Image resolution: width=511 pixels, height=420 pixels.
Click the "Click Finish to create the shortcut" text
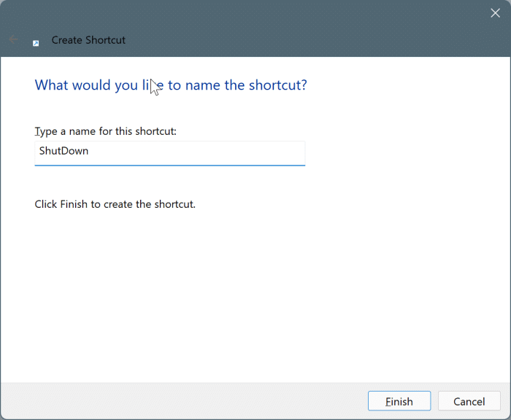(x=115, y=204)
